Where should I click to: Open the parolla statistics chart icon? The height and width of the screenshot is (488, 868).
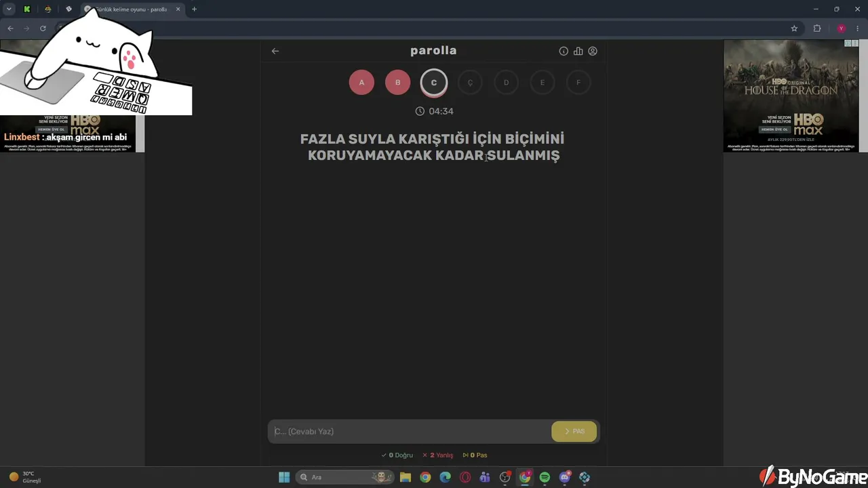(x=578, y=51)
